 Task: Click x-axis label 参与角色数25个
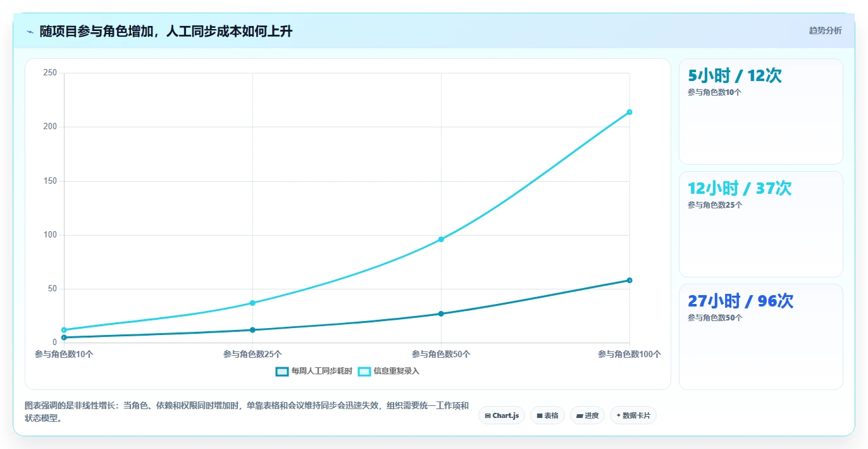click(252, 355)
